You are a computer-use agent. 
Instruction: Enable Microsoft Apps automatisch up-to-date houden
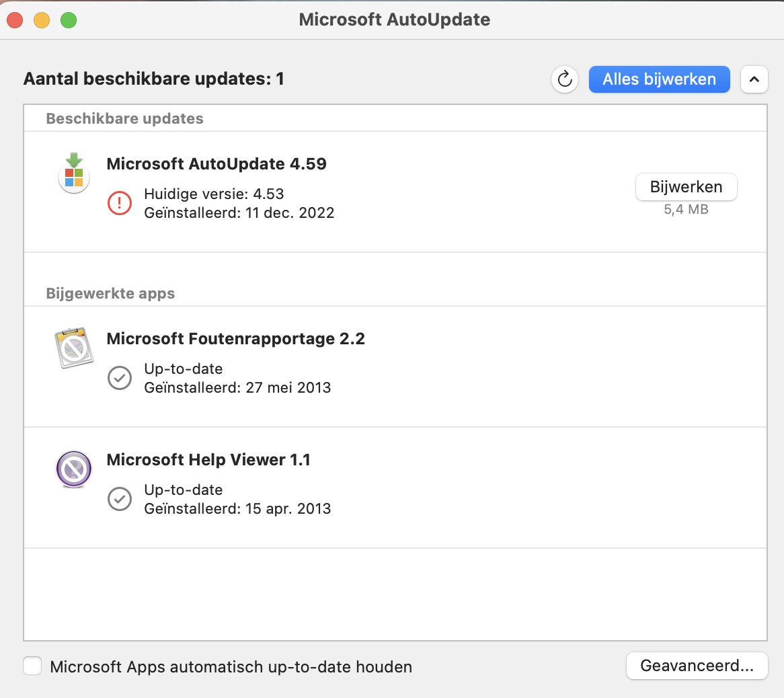click(x=32, y=666)
